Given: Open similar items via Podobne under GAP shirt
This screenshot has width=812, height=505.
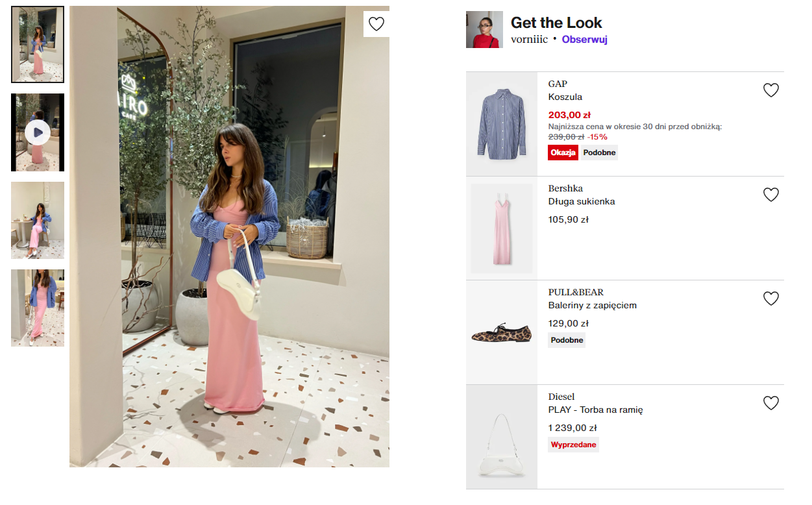Looking at the screenshot, I should tap(598, 153).
